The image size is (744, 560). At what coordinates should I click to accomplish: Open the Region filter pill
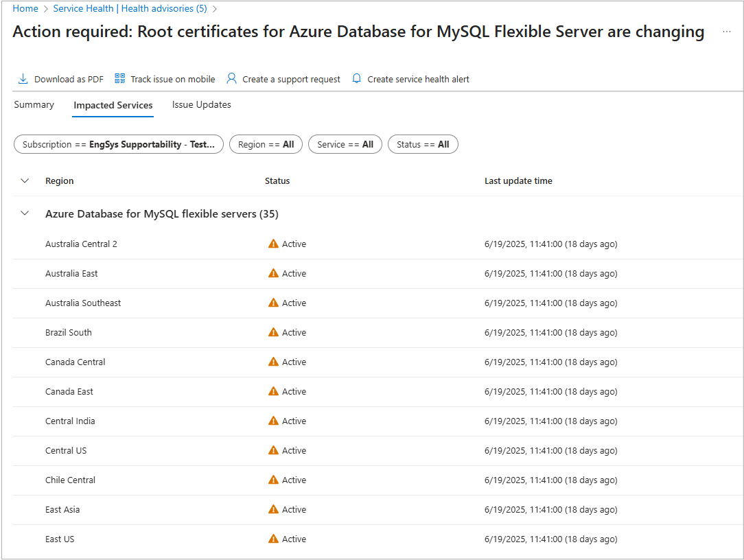[x=266, y=144]
